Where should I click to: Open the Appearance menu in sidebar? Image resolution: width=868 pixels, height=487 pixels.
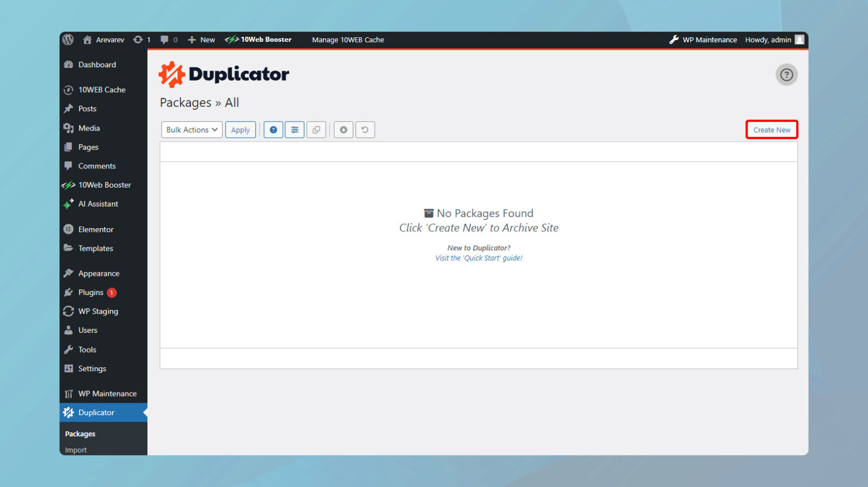coord(97,273)
